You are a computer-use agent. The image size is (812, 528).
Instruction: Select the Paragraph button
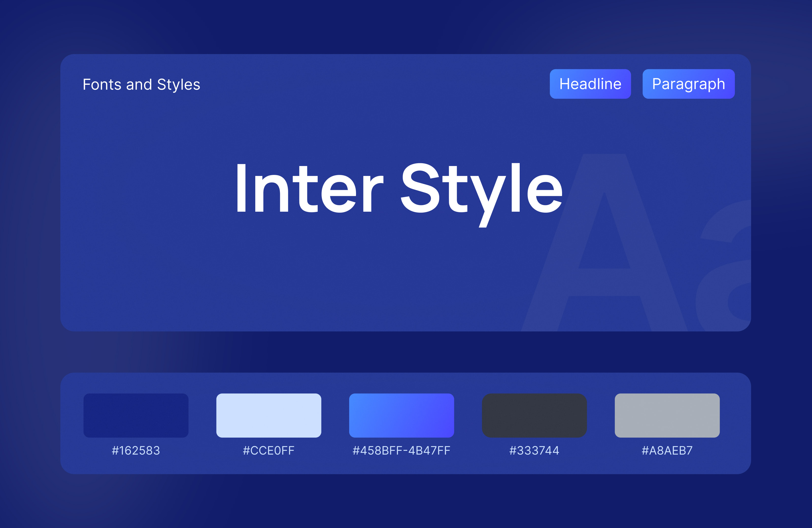[x=688, y=84]
